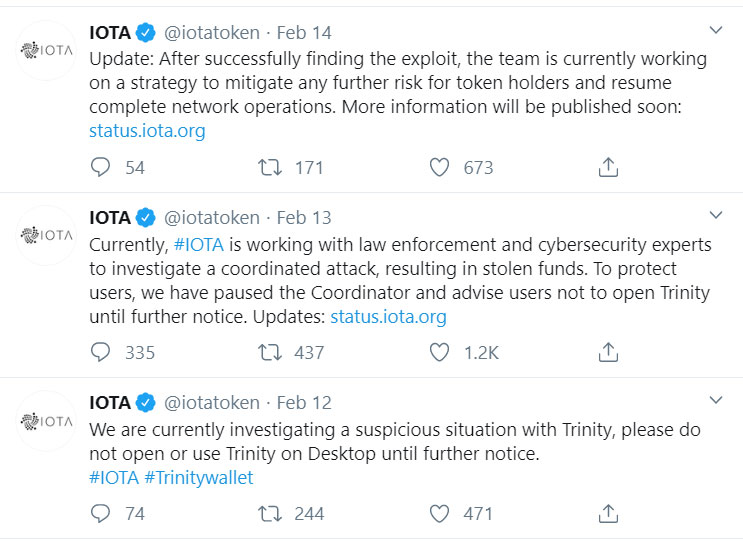Follow the status.iota.org link in Feb 13 tweet
The width and height of the screenshot is (743, 541).
388,317
